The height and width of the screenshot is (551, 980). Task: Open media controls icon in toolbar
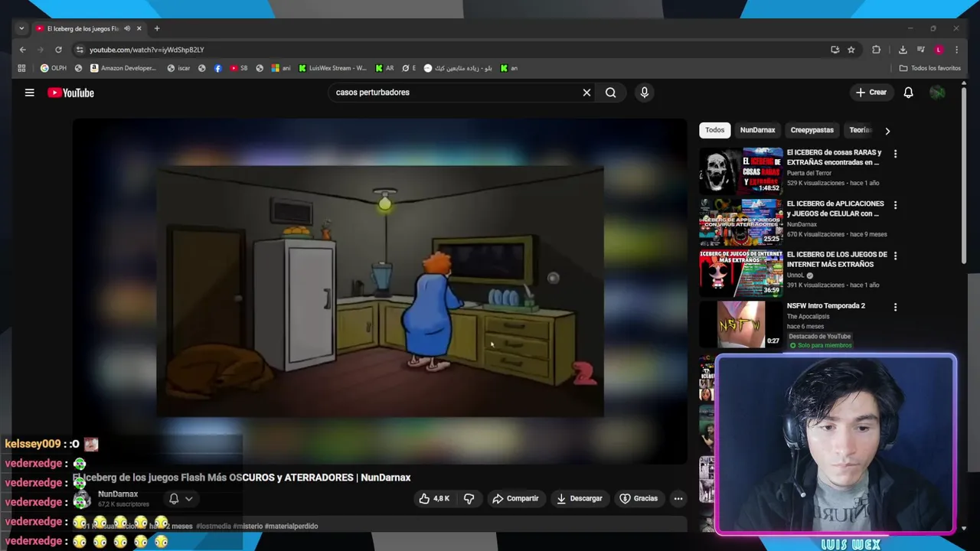[x=920, y=50]
